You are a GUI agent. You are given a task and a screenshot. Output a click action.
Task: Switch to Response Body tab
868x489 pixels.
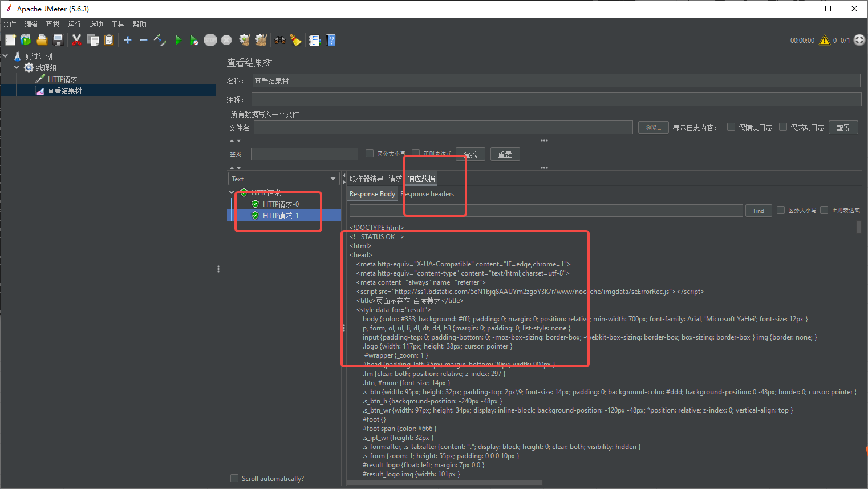coord(372,194)
